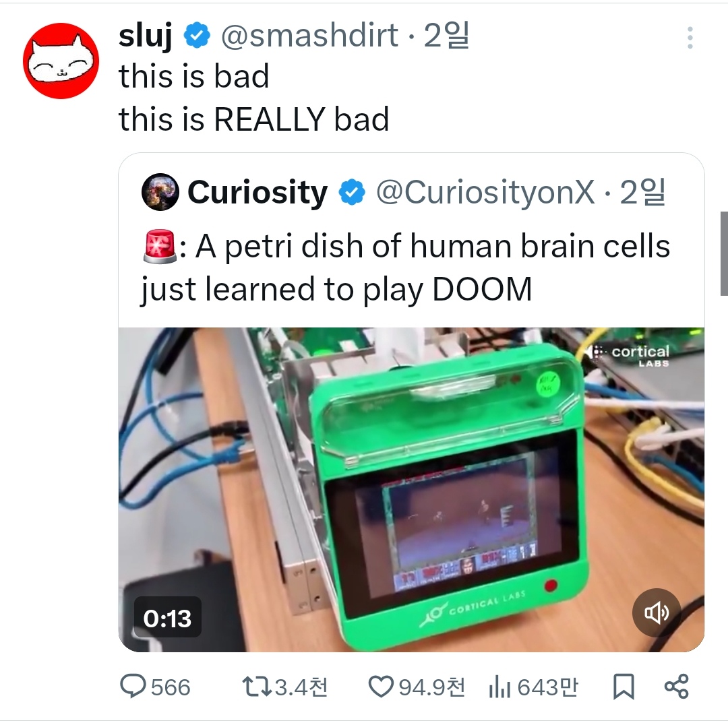The width and height of the screenshot is (728, 725).
Task: Open the sluj display name
Action: 146,35
